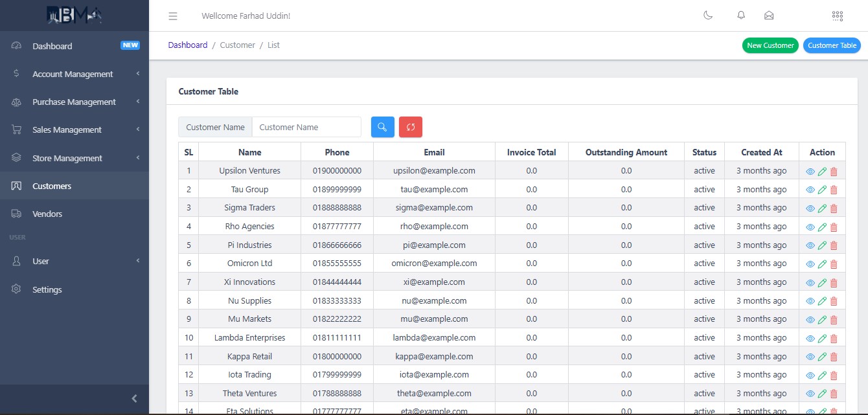Image resolution: width=868 pixels, height=415 pixels.
Task: Delete the Sigma Traders customer
Action: [834, 208]
